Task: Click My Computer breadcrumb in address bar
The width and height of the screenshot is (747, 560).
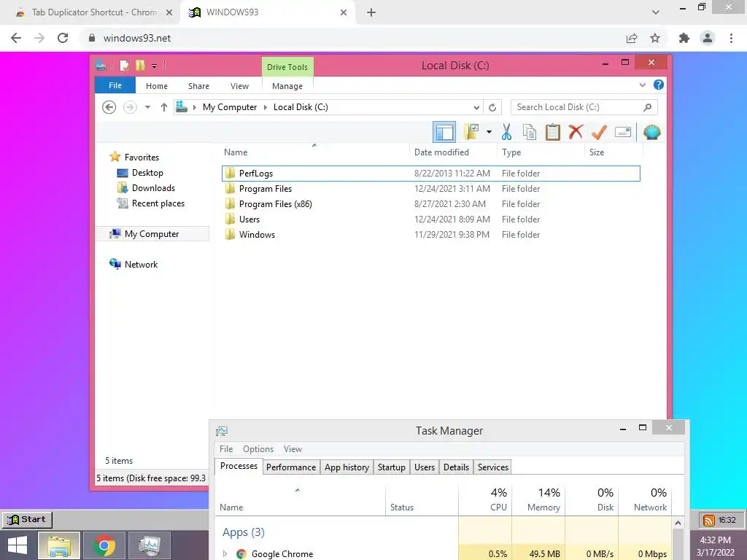Action: 230,107
